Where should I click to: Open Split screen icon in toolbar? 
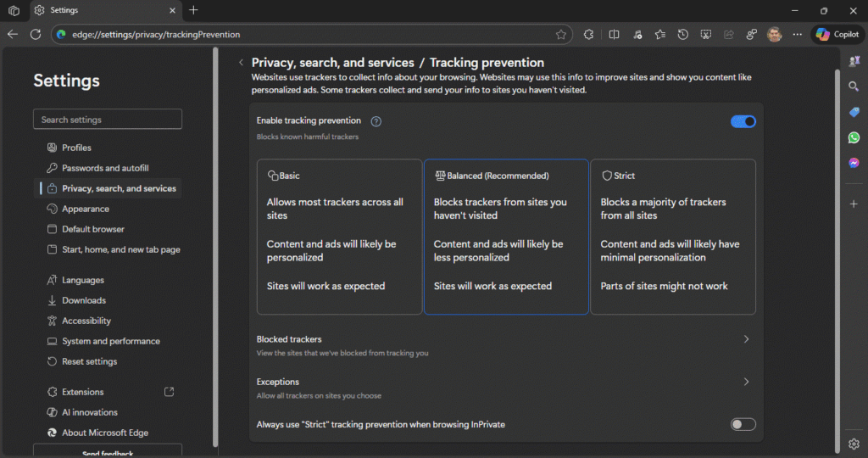pyautogui.click(x=614, y=34)
